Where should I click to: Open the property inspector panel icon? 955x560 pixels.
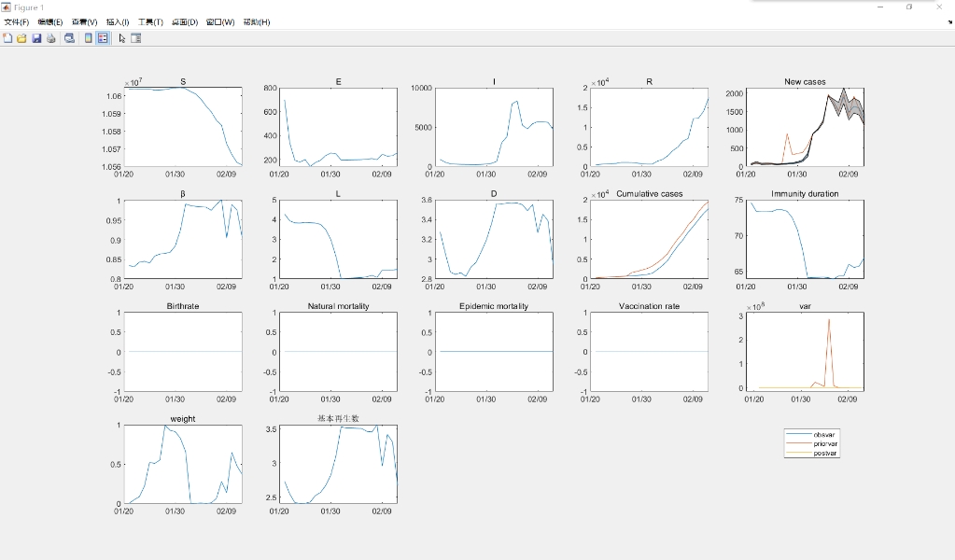pyautogui.click(x=136, y=38)
